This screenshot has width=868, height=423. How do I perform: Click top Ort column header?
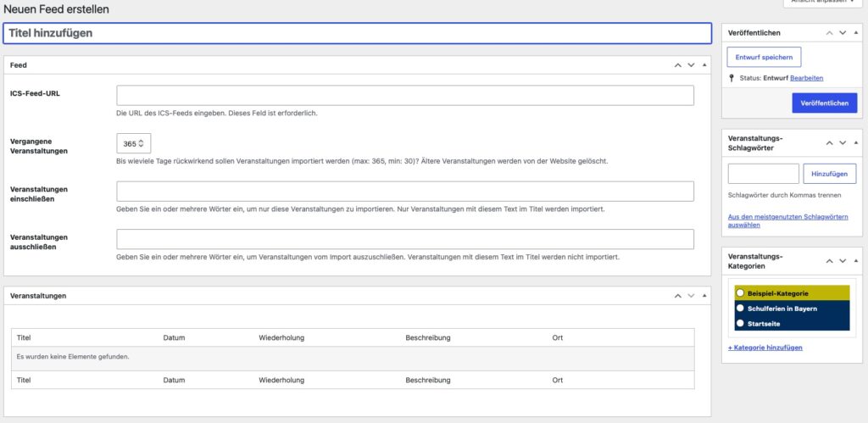click(558, 337)
